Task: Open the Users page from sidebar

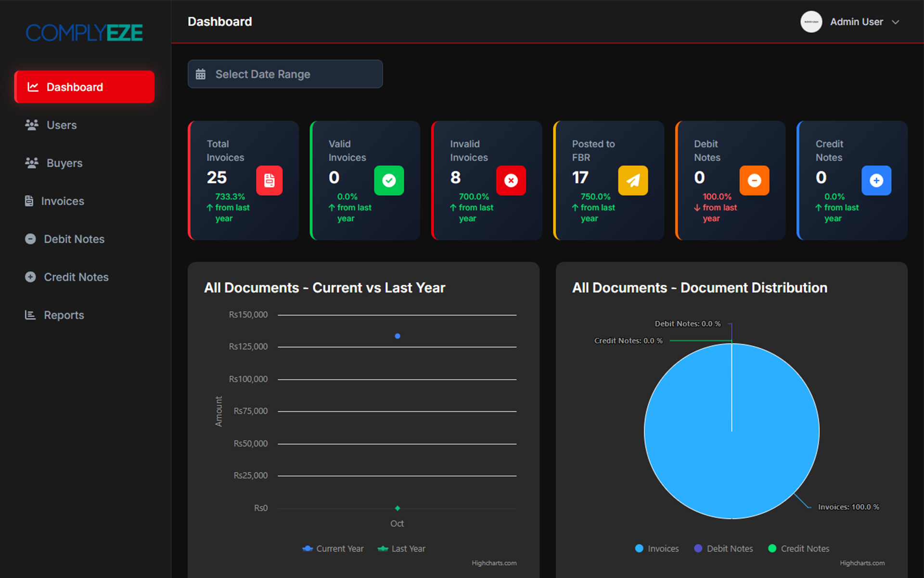Action: pyautogui.click(x=61, y=125)
